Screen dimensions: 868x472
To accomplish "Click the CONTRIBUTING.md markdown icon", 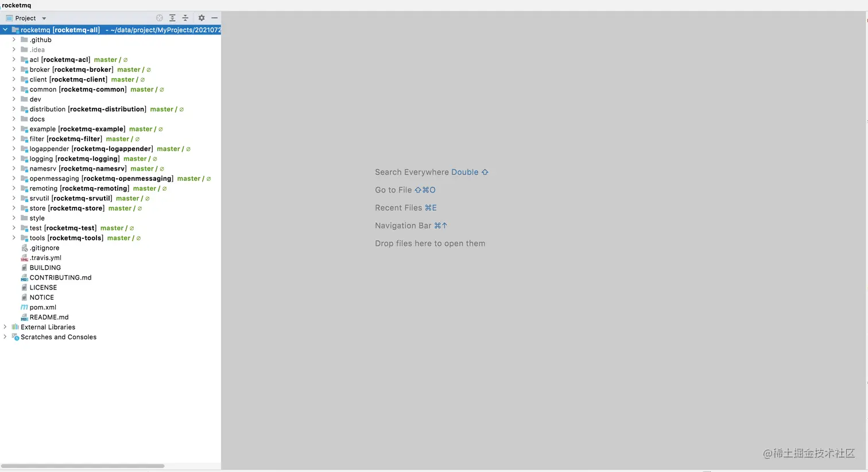I will (24, 277).
